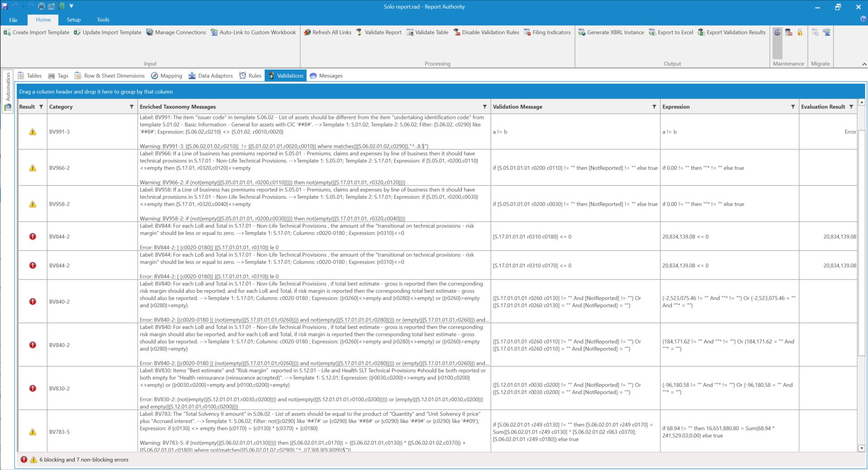Click Auto-Link to Custom Workbook
Image resolution: width=868 pixels, height=470 pixels.
pos(253,33)
